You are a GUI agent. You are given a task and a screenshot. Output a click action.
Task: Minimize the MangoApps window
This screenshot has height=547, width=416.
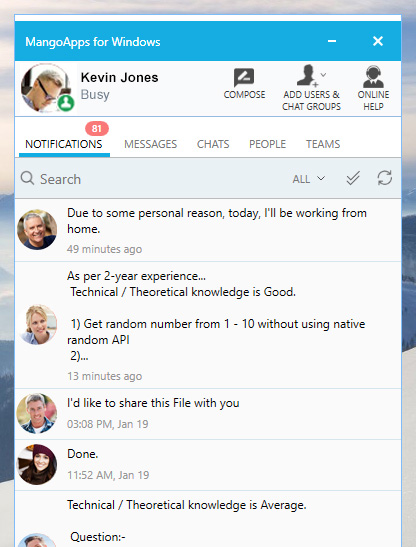(x=332, y=41)
